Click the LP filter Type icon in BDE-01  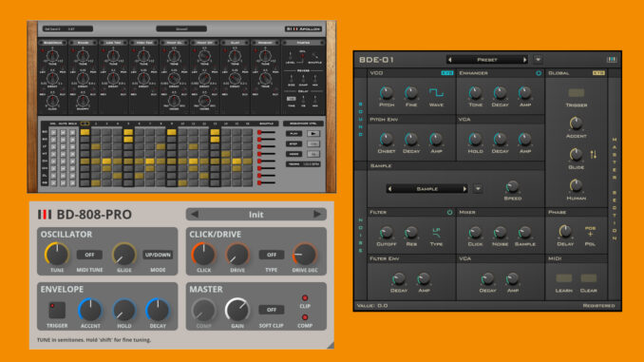pos(436,232)
